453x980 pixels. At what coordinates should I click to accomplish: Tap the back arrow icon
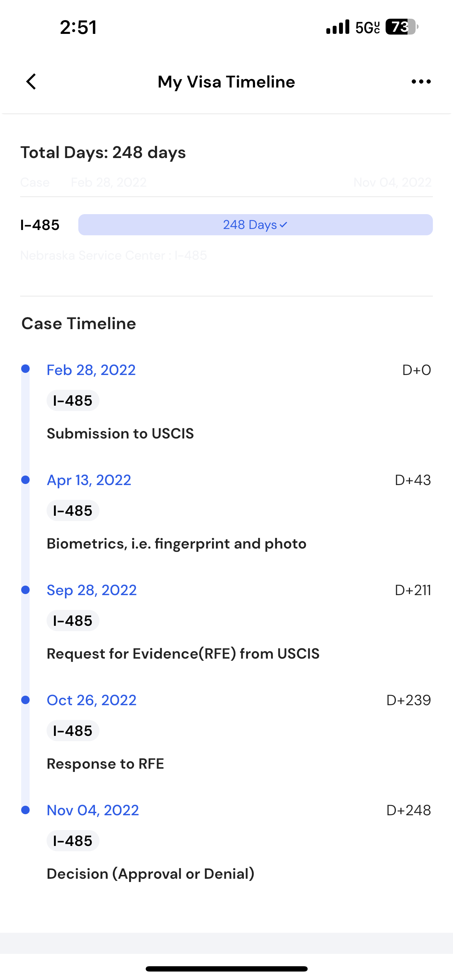pos(31,82)
